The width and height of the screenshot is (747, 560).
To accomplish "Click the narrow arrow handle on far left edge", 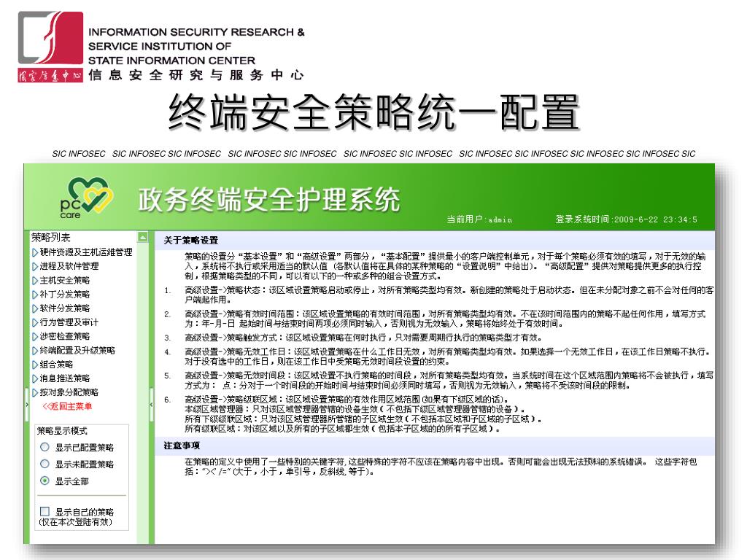I will (x=27, y=405).
